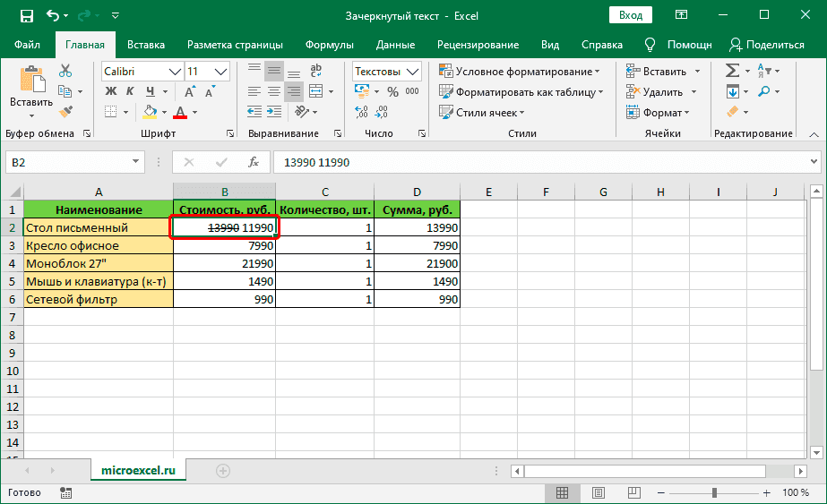Click the Save icon in the title bar
827x504 pixels.
pos(26,16)
